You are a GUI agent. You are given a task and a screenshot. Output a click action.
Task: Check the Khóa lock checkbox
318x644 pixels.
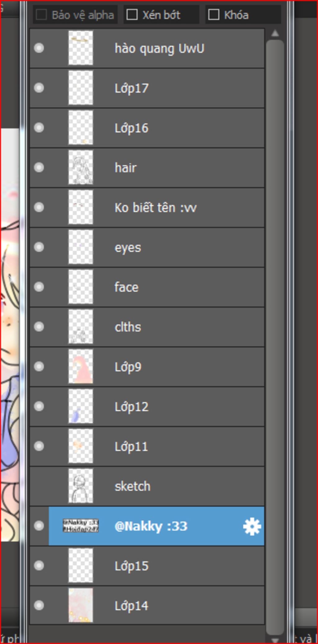pos(214,15)
